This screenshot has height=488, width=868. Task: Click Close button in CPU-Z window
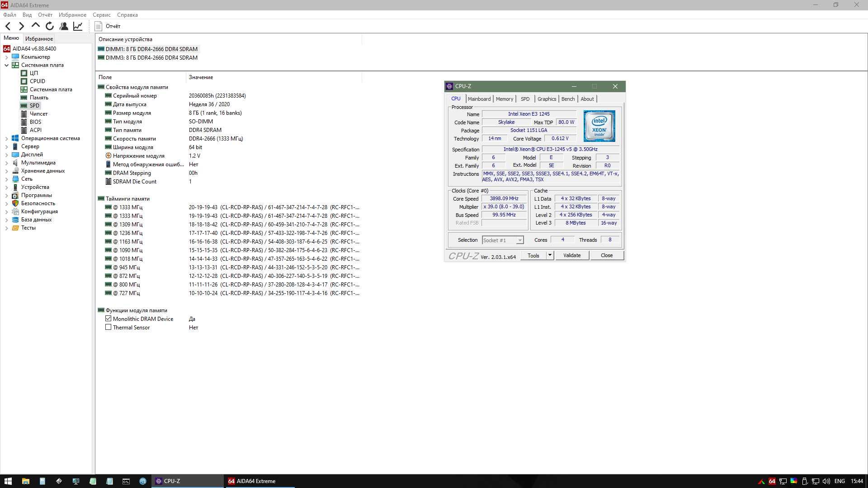[607, 255]
